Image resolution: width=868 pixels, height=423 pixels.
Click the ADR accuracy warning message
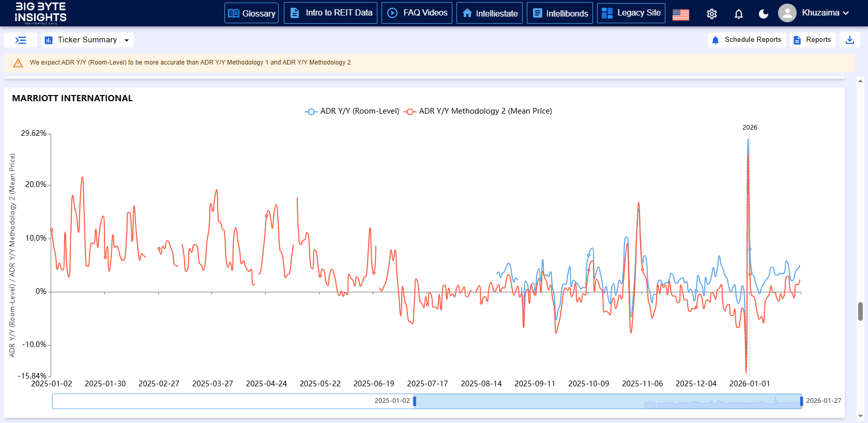click(190, 62)
